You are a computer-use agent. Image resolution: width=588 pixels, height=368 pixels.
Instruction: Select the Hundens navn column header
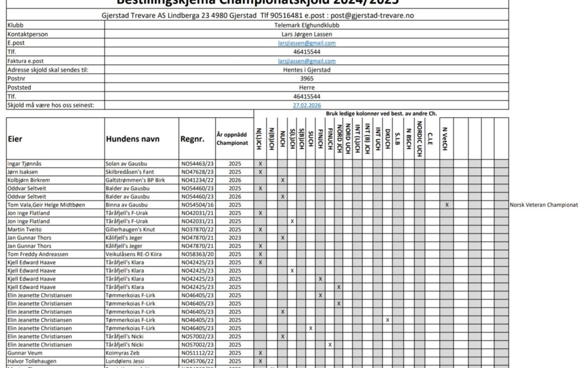click(x=133, y=139)
